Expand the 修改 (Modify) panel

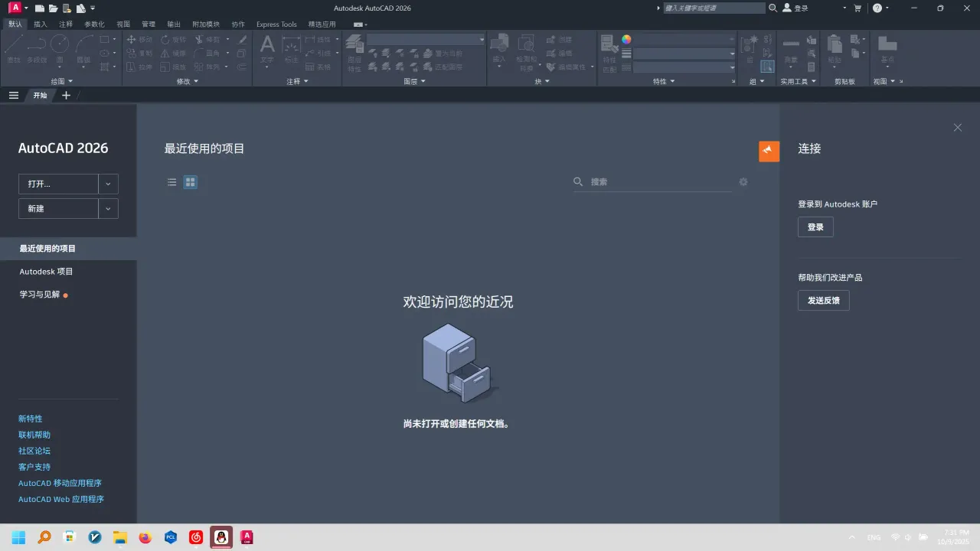point(188,81)
